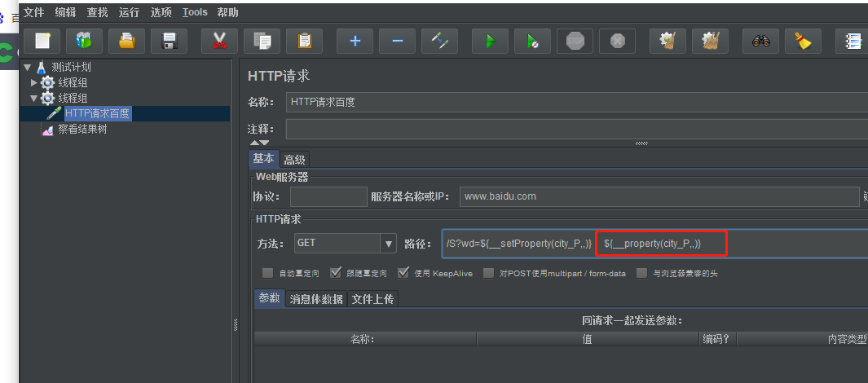Select HTTP请求百度 tree item
This screenshot has height=383, width=868.
click(x=98, y=113)
